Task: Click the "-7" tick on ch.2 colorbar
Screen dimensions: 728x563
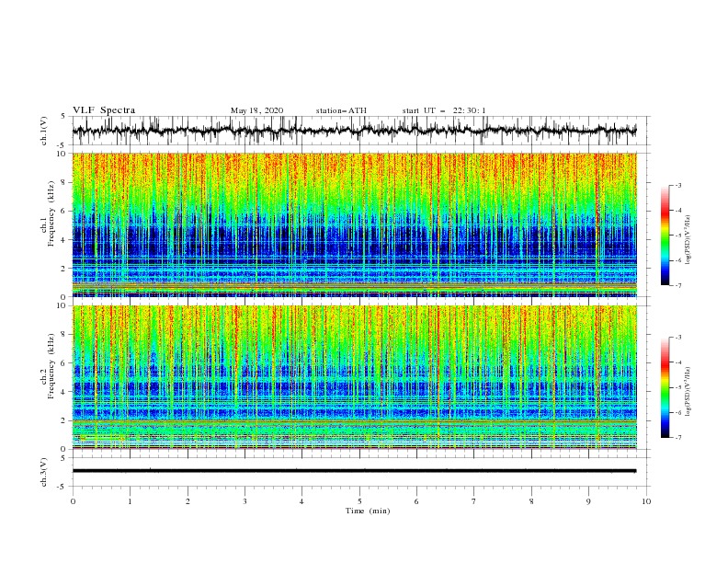Action: pos(677,437)
